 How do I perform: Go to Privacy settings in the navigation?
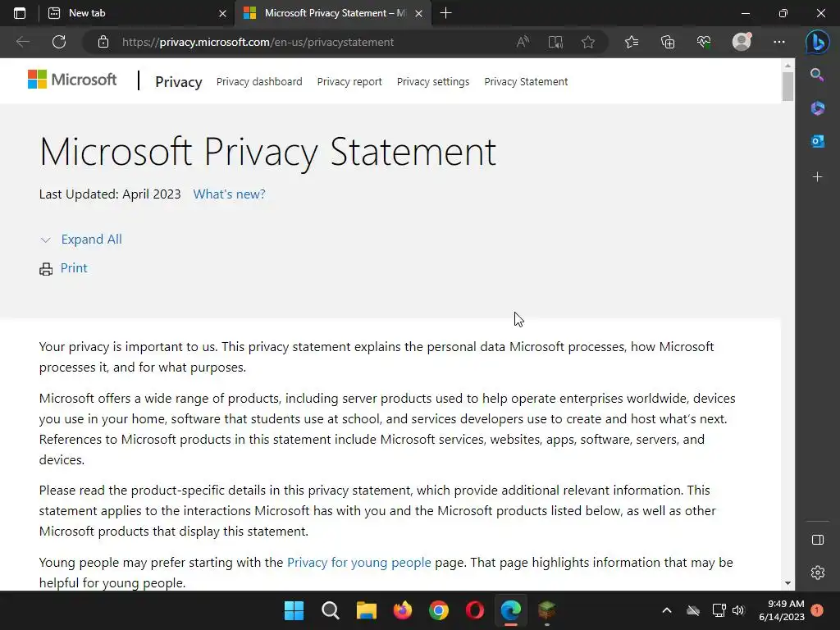tap(433, 81)
